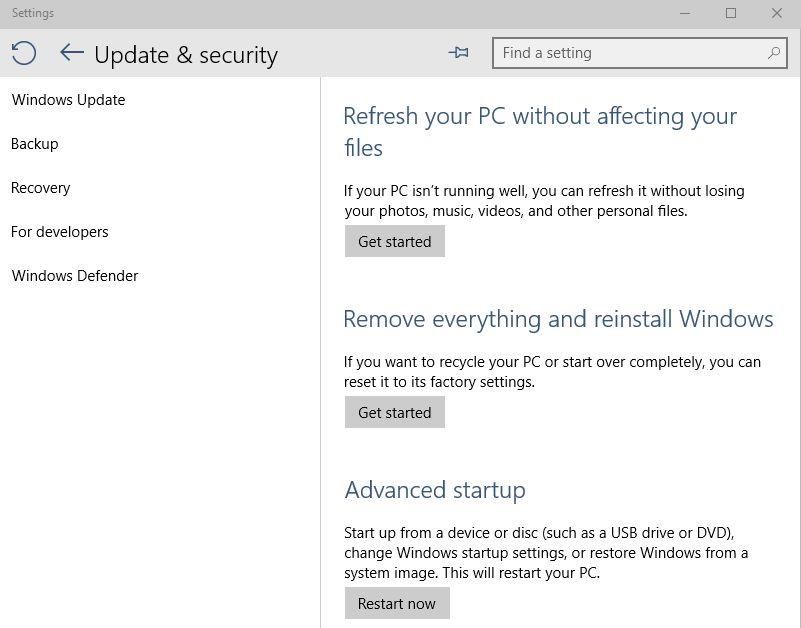Focus the Find a setting field
This screenshot has width=801, height=628.
coord(640,53)
